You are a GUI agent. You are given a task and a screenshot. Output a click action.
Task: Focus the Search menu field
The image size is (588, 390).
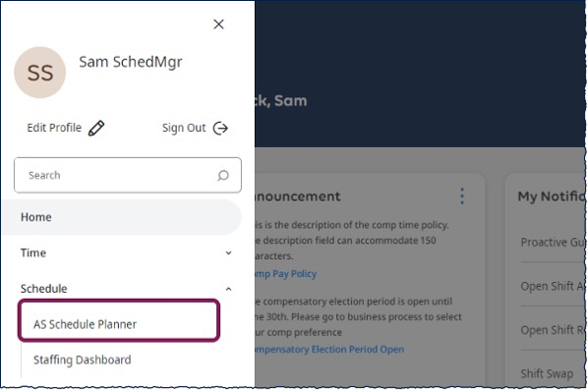point(128,175)
